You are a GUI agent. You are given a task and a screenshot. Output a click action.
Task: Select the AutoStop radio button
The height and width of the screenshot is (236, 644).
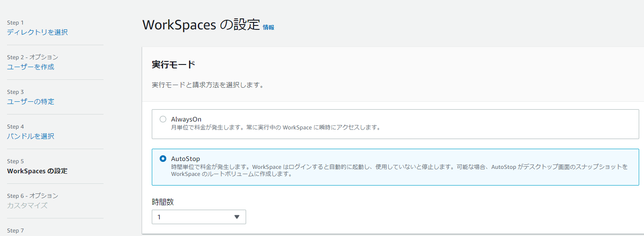pyautogui.click(x=163, y=159)
